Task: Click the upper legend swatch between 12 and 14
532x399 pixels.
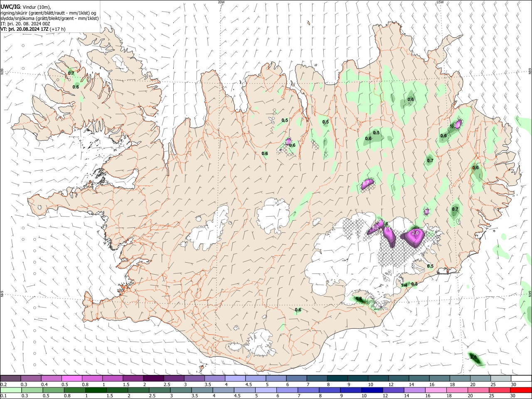Action: coord(399,379)
